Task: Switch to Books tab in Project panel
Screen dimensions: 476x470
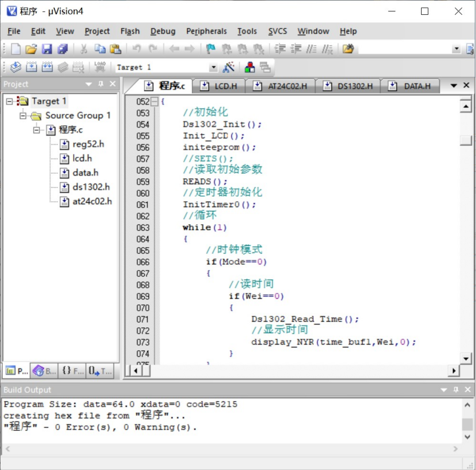Action: click(44, 371)
